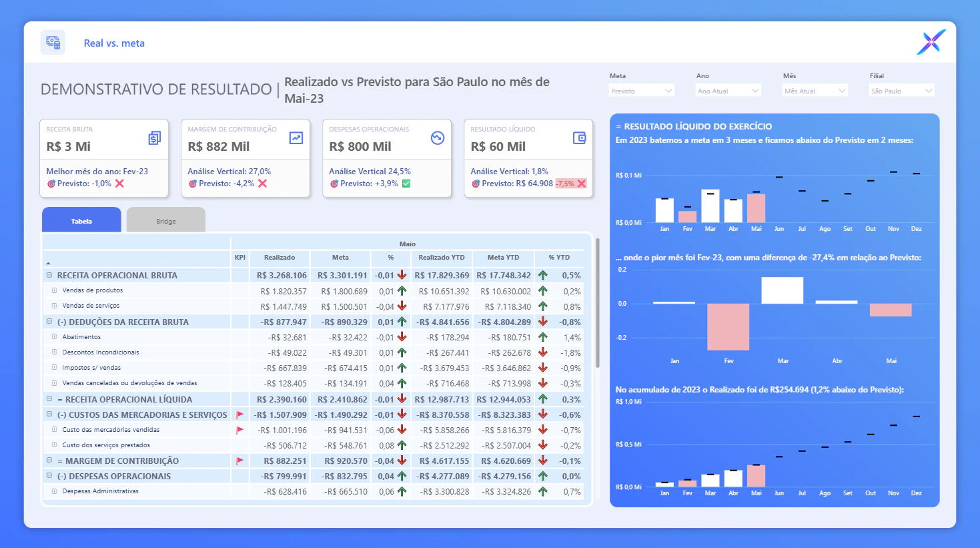Click the Descontos Incondicionais row label
980x548 pixels.
coord(101,352)
